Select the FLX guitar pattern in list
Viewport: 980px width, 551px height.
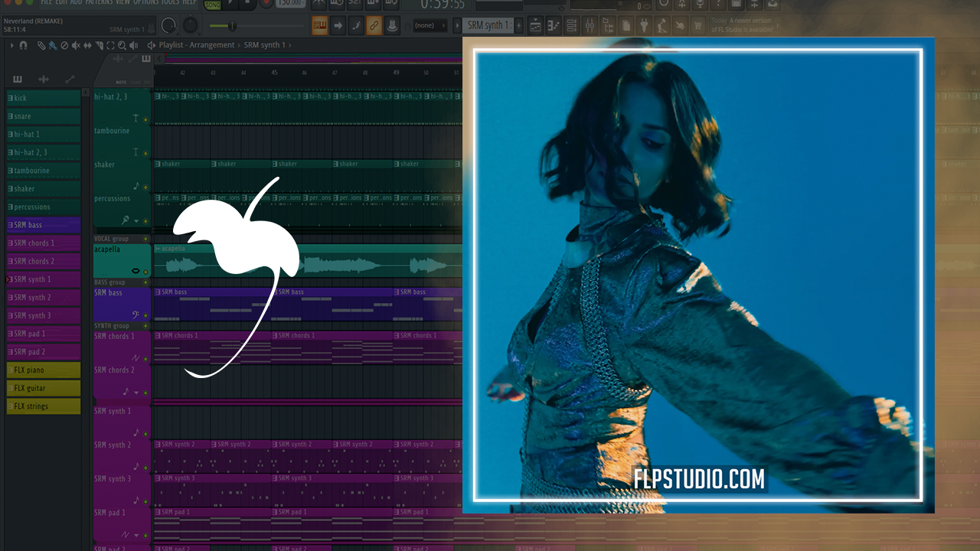pyautogui.click(x=43, y=388)
